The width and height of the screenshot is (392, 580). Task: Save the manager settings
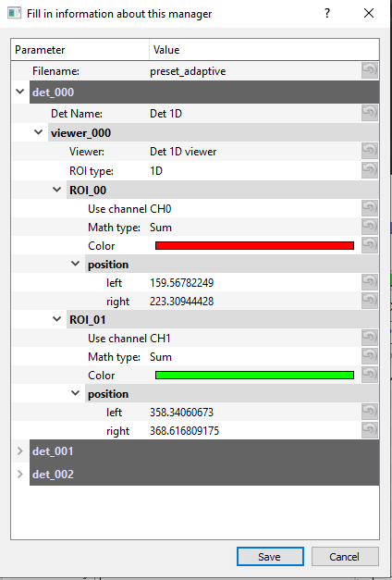click(270, 556)
